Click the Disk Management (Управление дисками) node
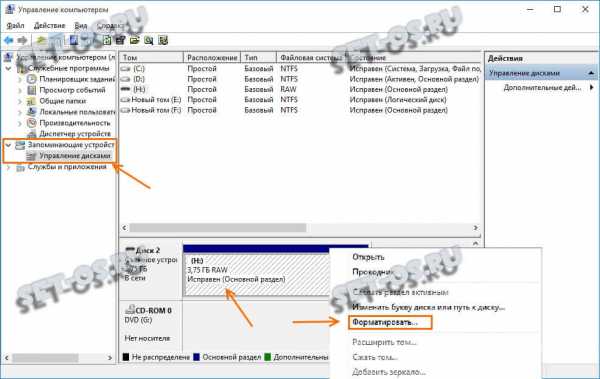600x379 pixels. (x=75, y=156)
